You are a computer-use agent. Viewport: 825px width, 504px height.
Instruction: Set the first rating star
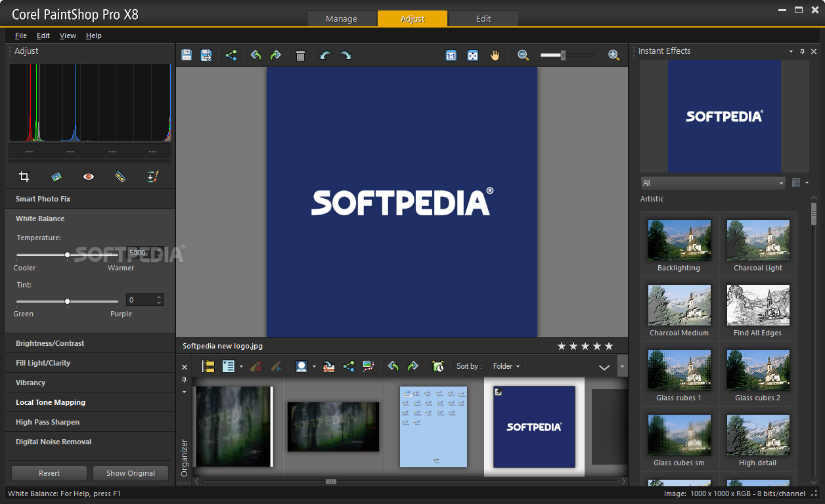pyautogui.click(x=562, y=346)
